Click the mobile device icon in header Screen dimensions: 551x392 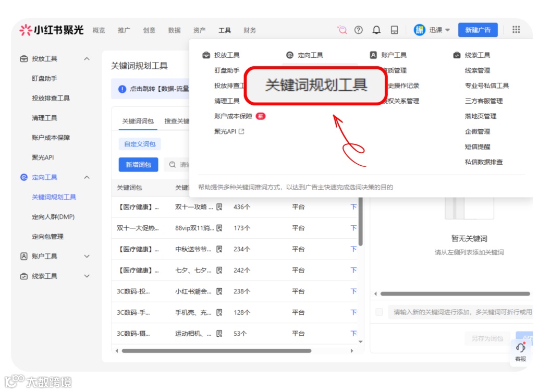click(x=394, y=30)
